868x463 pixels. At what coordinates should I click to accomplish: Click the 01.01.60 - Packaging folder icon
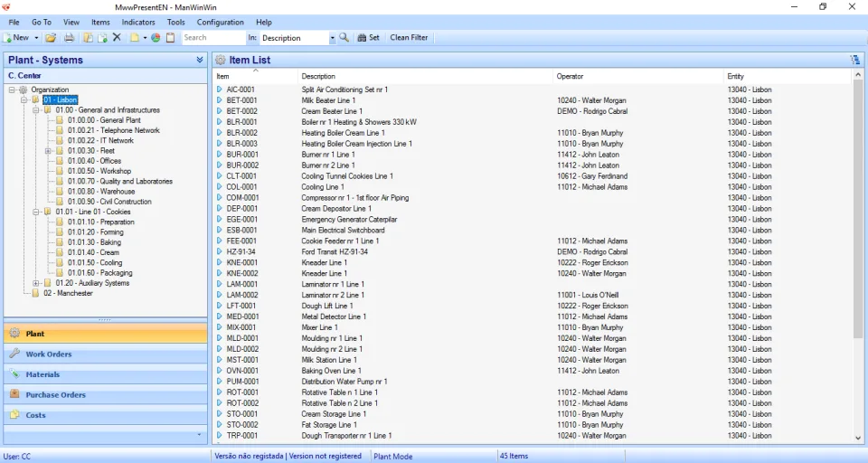point(60,273)
